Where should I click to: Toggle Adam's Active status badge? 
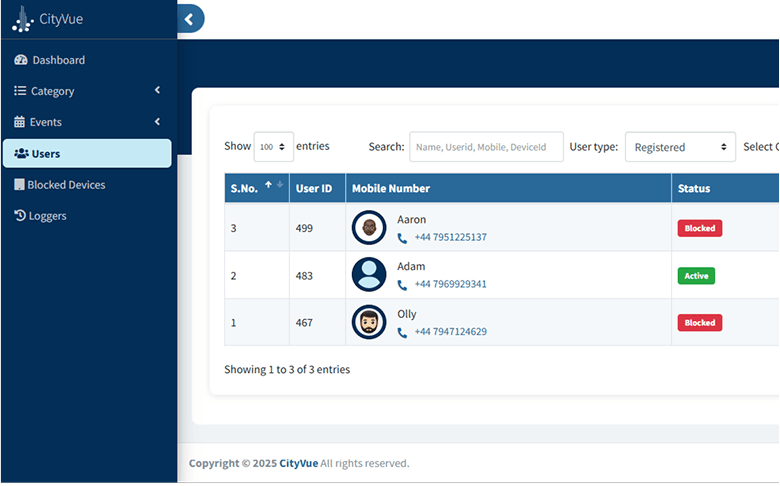coord(696,276)
